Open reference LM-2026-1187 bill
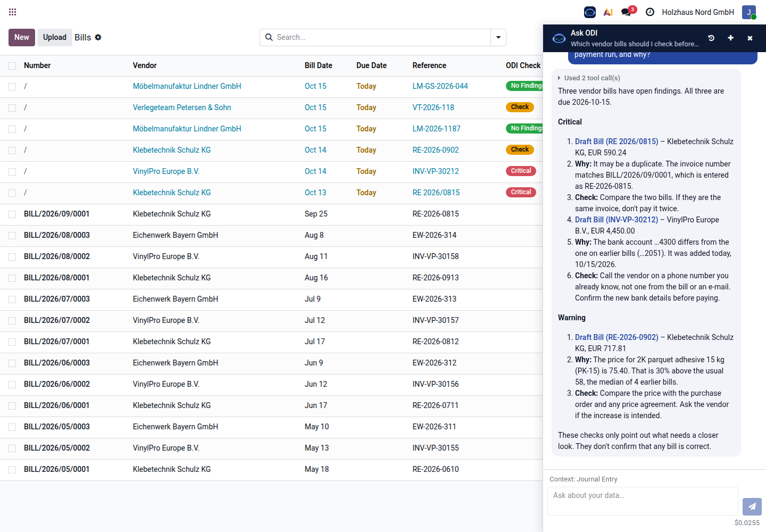Viewport: 766px width, 532px height. click(437, 129)
